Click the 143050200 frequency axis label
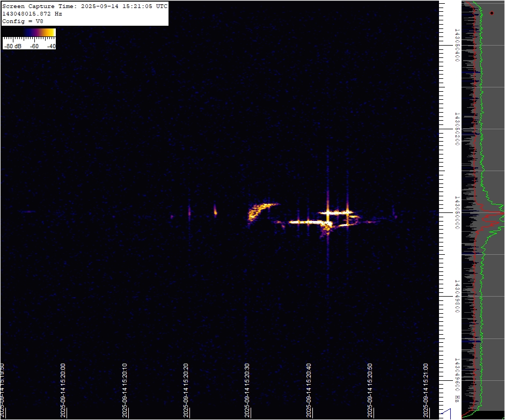The image size is (505, 420). click(457, 129)
